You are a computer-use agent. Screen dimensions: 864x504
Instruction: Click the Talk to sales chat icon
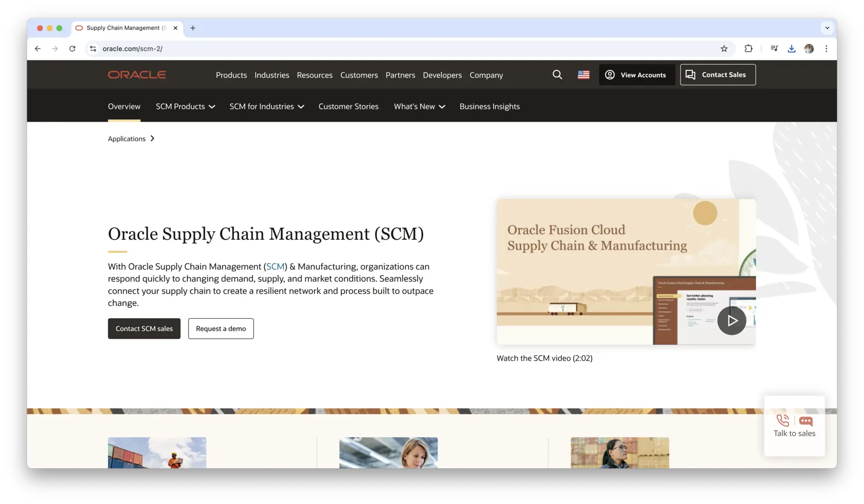(x=806, y=421)
